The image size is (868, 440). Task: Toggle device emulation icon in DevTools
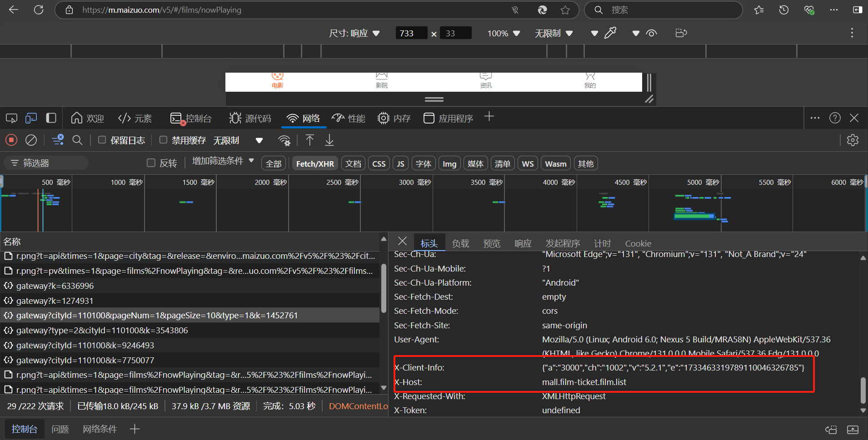[x=31, y=119]
